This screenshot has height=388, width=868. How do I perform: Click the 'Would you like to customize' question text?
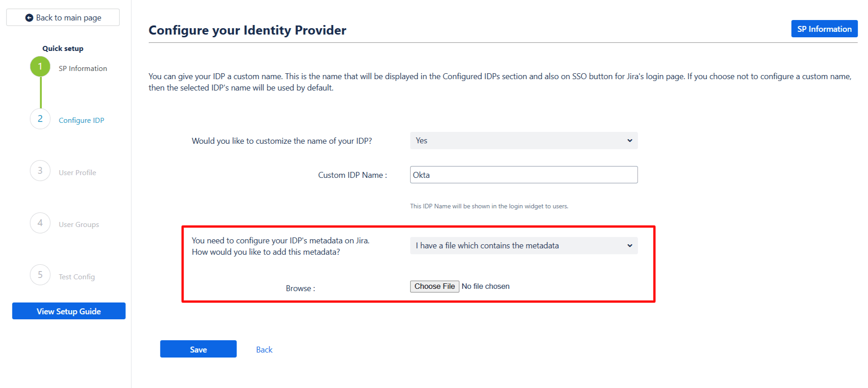pyautogui.click(x=282, y=141)
